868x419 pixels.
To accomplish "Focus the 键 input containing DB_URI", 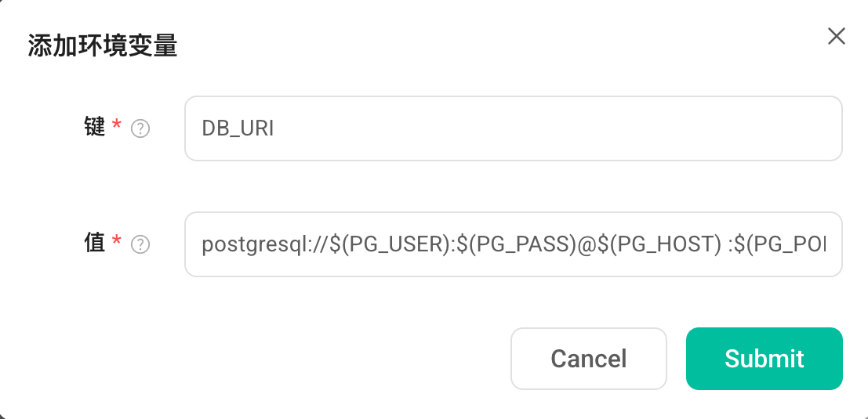I will pos(513,128).
